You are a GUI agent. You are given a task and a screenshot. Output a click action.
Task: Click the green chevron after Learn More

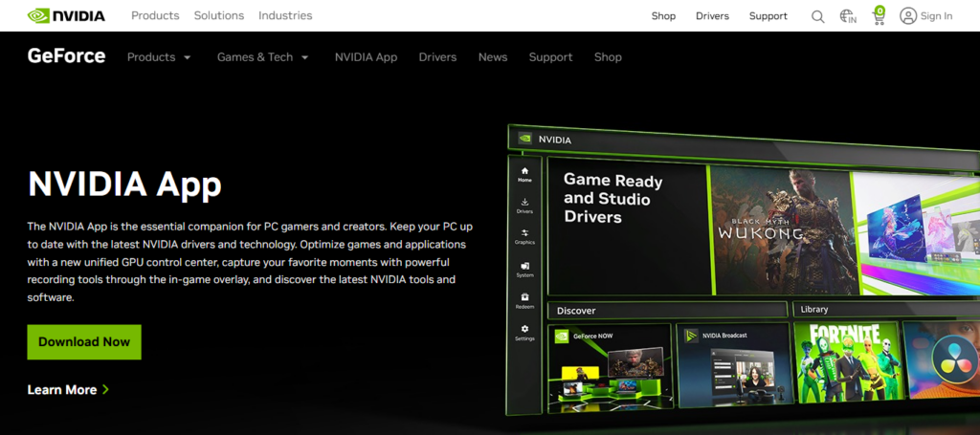click(x=105, y=389)
